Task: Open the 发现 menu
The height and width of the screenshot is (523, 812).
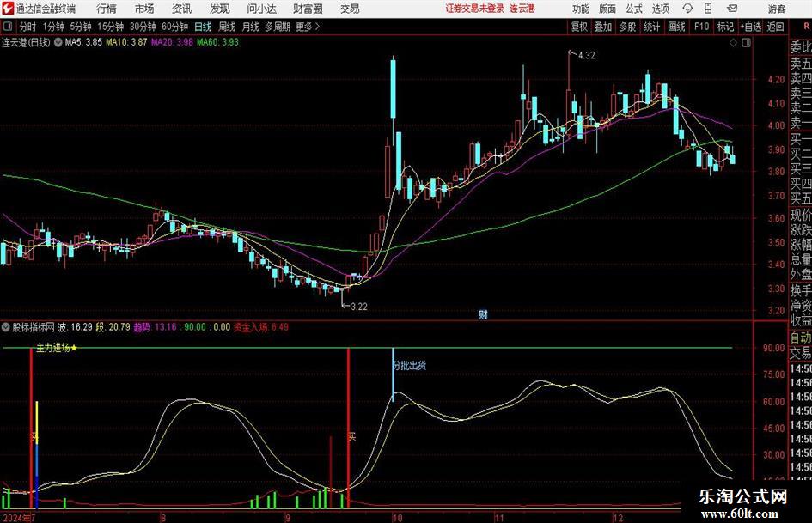Action: click(x=220, y=9)
